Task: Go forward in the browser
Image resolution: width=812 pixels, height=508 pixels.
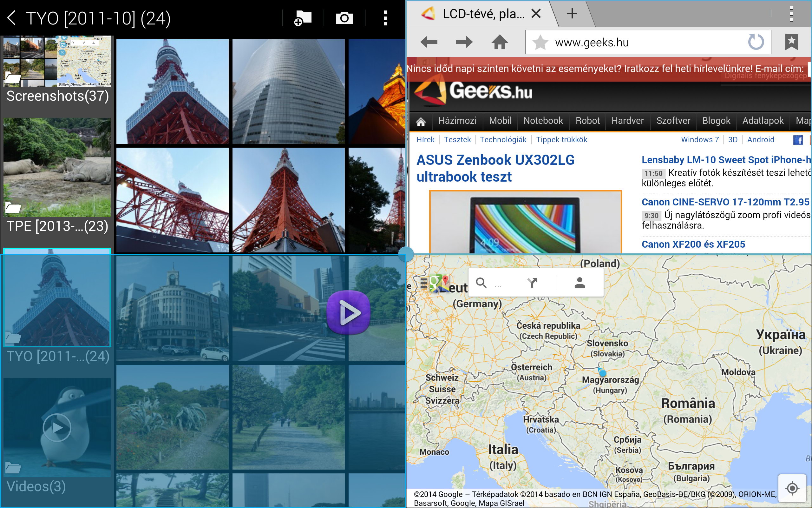Action: pyautogui.click(x=464, y=42)
